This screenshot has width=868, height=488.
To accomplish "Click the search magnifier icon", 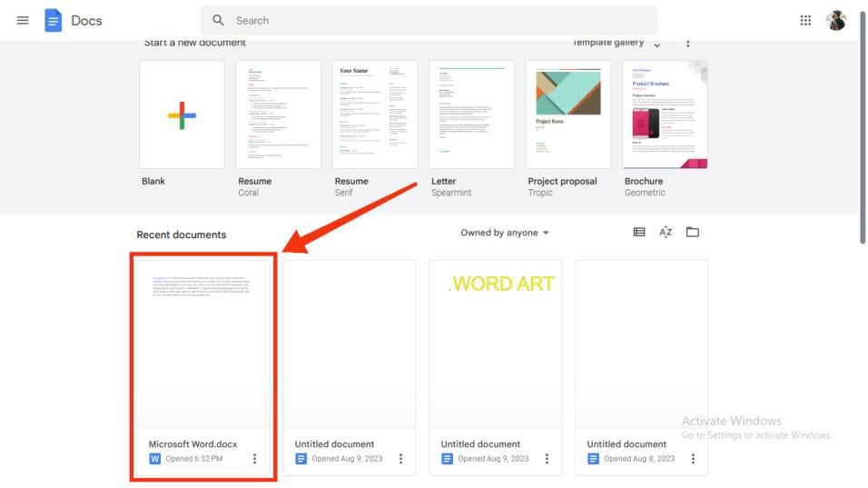I will coord(218,21).
